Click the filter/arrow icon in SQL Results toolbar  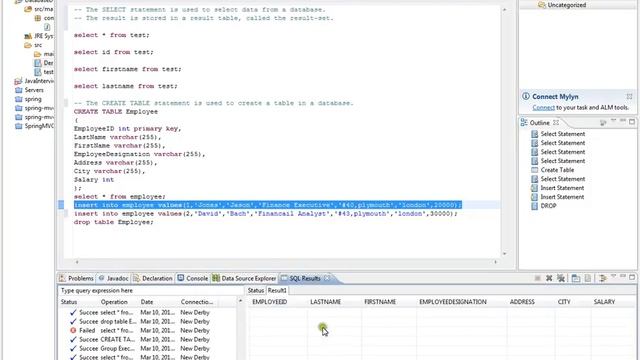click(602, 278)
